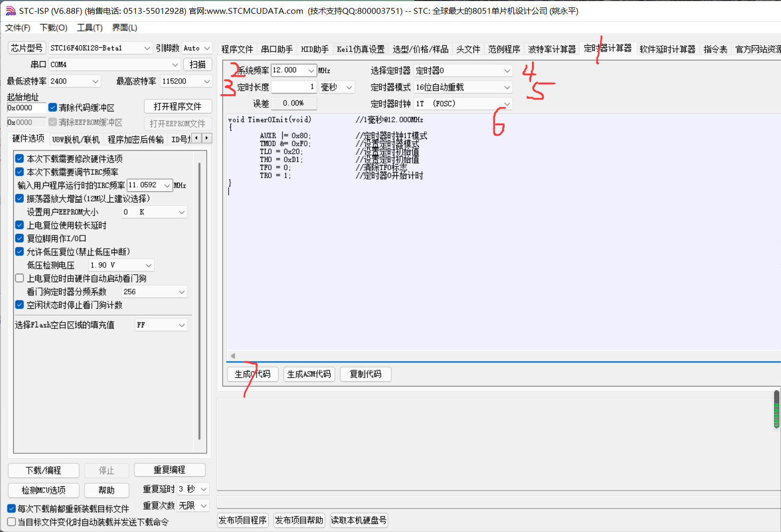Toggle 振荡器放大增益 checkbox

[20, 198]
